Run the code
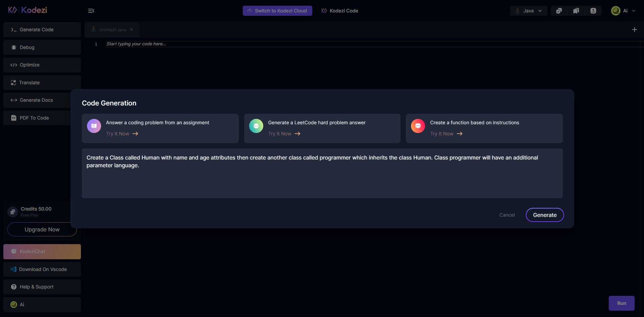Viewport: 644px width, 317px height. point(622,303)
